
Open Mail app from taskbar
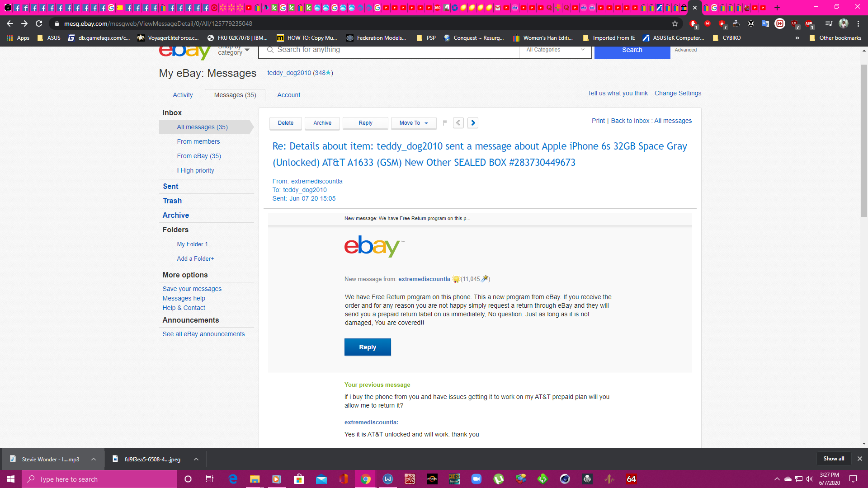click(x=321, y=479)
